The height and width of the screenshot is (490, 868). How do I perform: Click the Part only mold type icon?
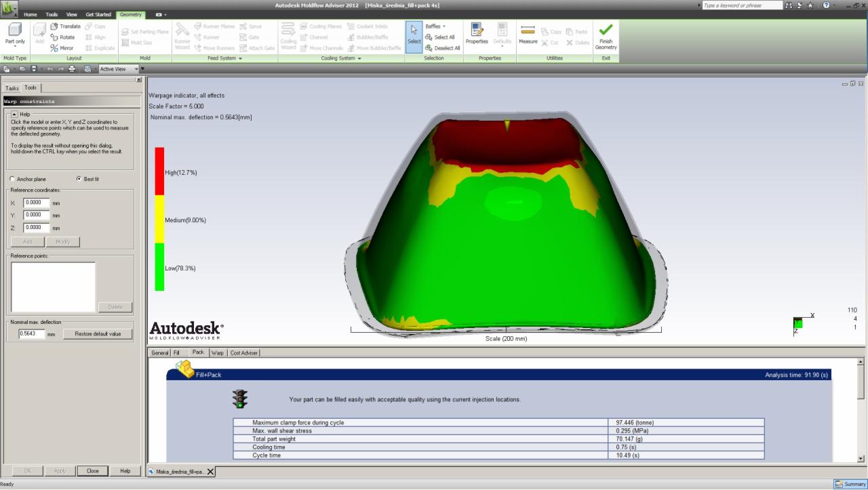pos(15,30)
